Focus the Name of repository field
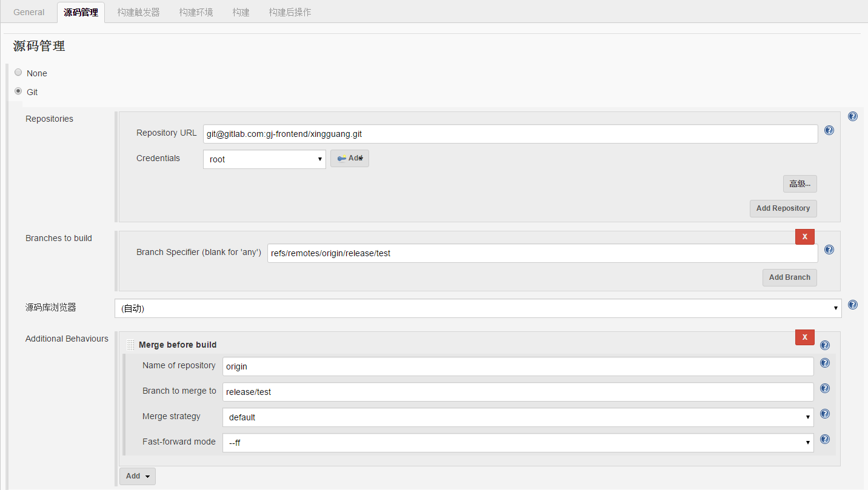 (x=518, y=366)
